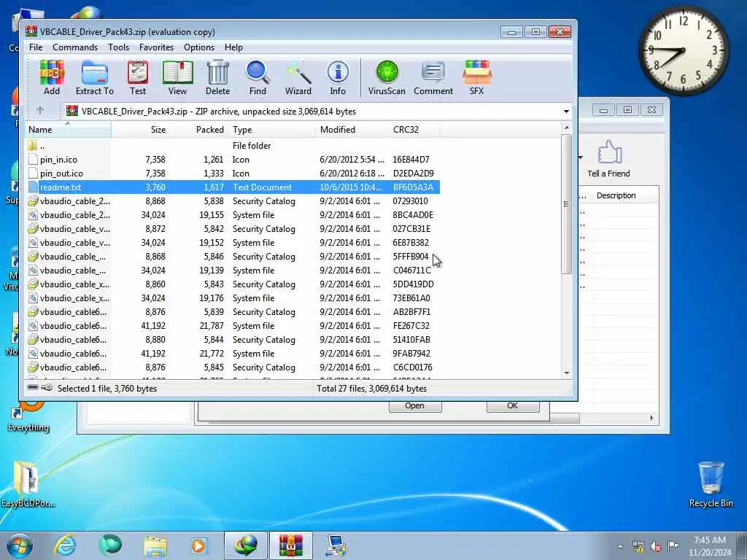
Task: Open the Tools menu
Action: pos(118,47)
